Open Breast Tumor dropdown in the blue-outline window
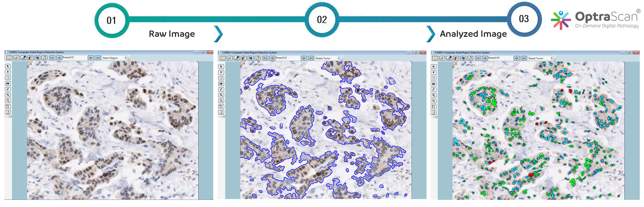 pos(328,58)
